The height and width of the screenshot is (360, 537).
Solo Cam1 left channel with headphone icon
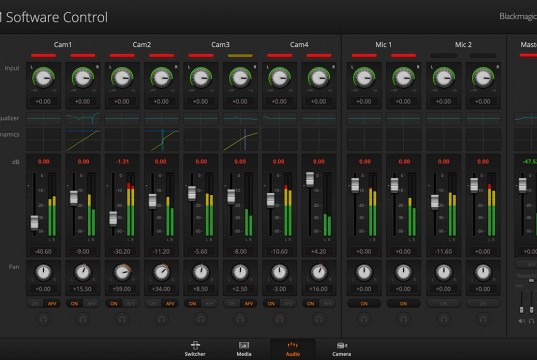pyautogui.click(x=43, y=319)
